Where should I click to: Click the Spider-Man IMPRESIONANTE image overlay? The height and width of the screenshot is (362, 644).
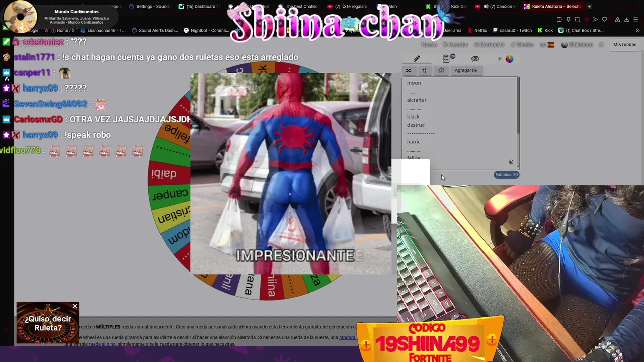pos(291,173)
